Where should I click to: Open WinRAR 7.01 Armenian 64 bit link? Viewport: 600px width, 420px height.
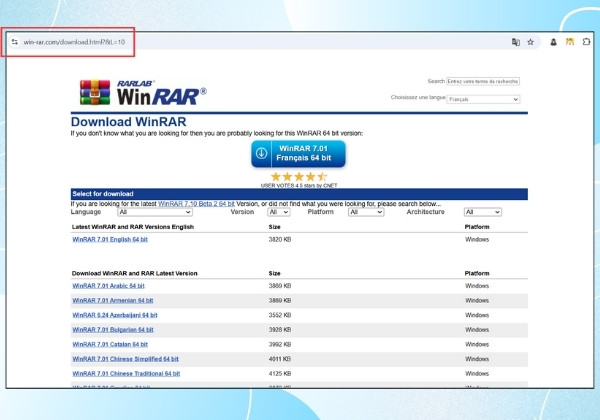112,300
